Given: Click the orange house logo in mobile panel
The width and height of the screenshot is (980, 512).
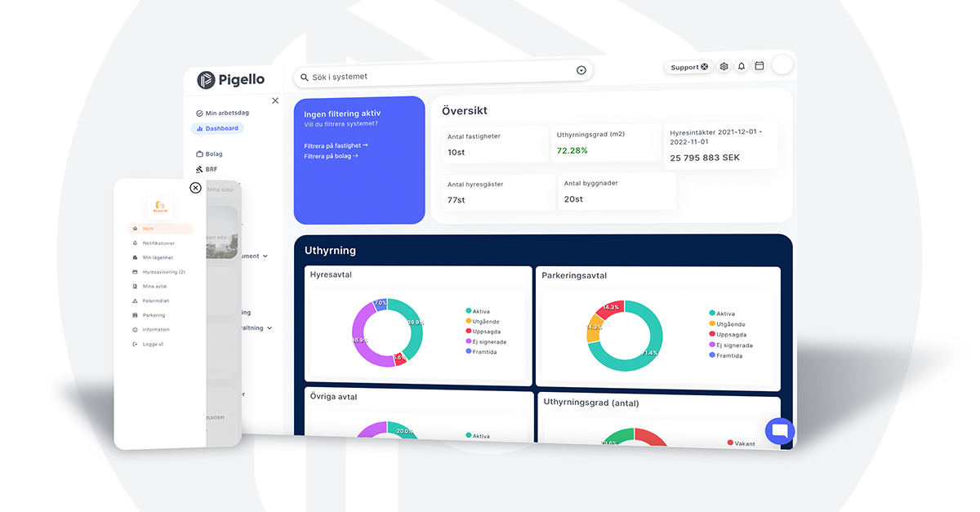Looking at the screenshot, I should [x=160, y=206].
